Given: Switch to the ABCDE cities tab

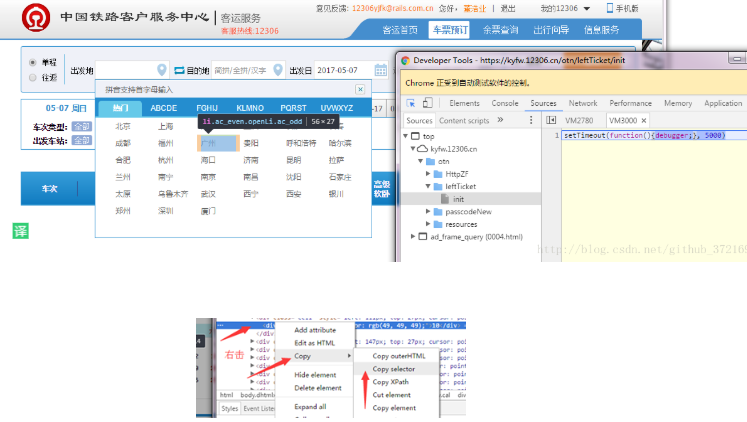Looking at the screenshot, I should point(163,108).
